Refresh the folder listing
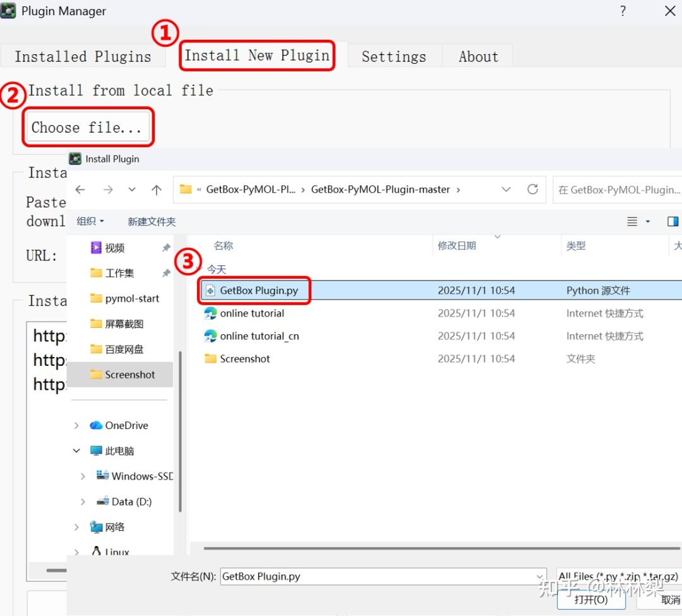 [532, 190]
